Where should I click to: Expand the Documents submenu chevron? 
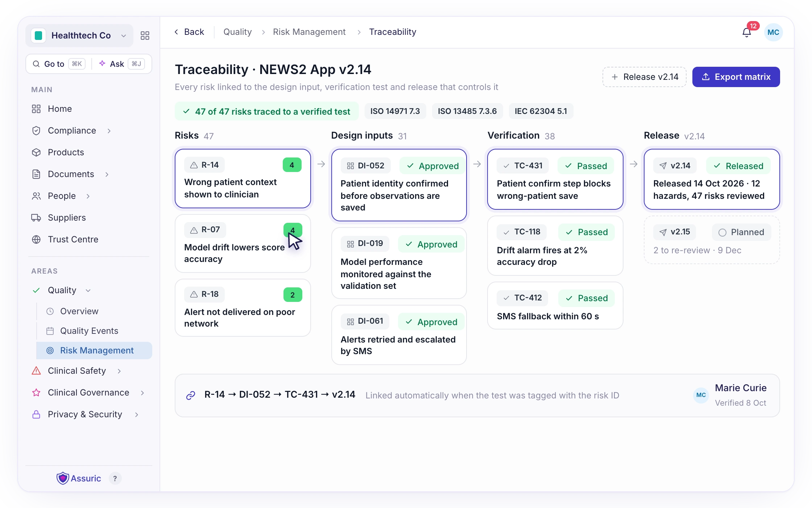107,174
